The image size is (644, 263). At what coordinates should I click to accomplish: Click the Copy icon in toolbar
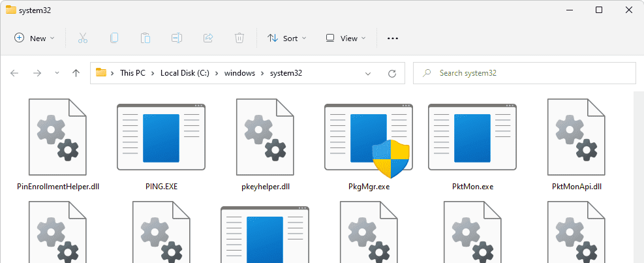[x=114, y=39]
